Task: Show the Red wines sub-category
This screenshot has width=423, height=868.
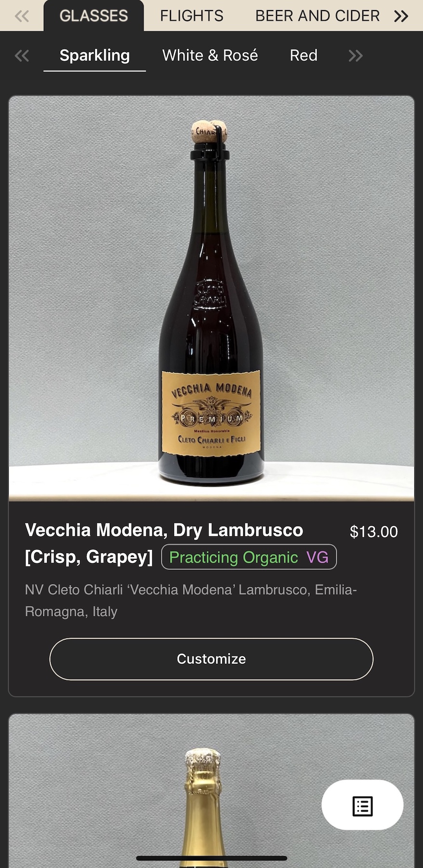Action: point(304,55)
